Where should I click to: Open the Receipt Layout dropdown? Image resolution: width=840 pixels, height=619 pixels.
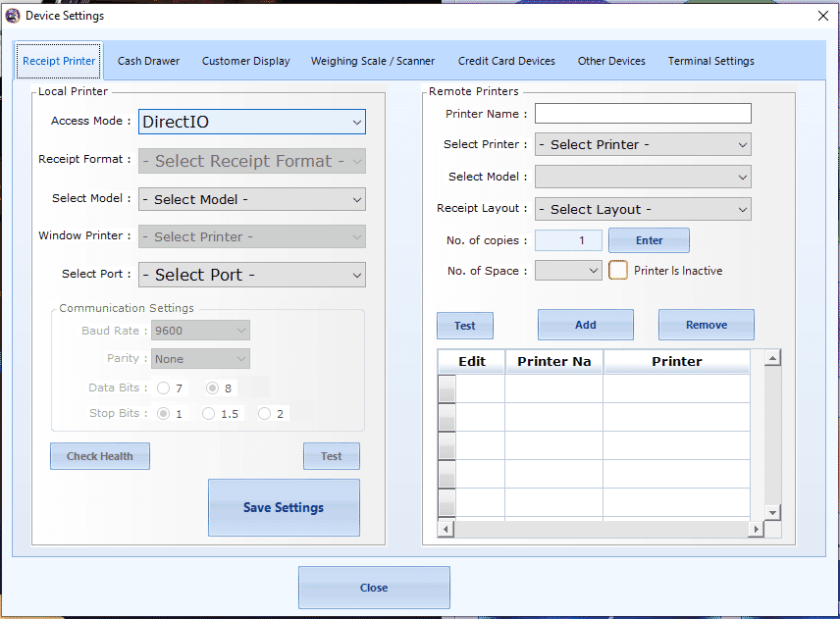tap(643, 209)
